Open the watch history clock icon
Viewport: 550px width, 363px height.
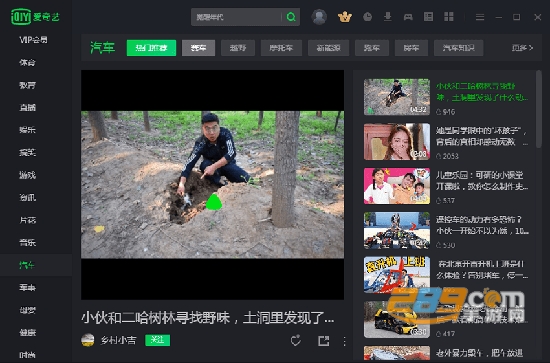coord(367,17)
